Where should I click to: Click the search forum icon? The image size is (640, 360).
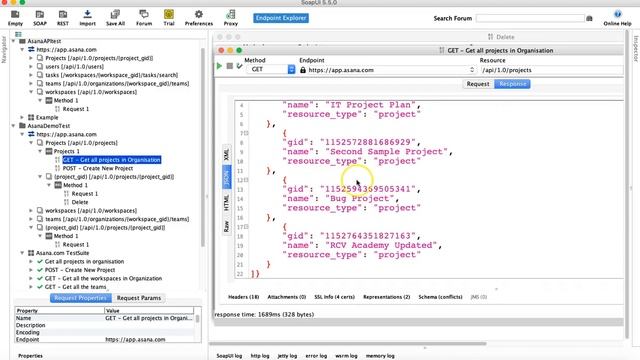(589, 18)
